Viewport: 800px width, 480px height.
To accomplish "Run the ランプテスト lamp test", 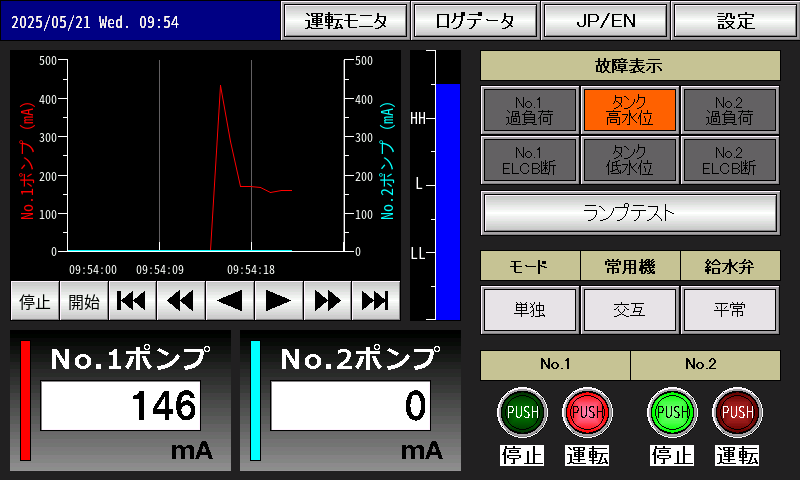I will (630, 213).
